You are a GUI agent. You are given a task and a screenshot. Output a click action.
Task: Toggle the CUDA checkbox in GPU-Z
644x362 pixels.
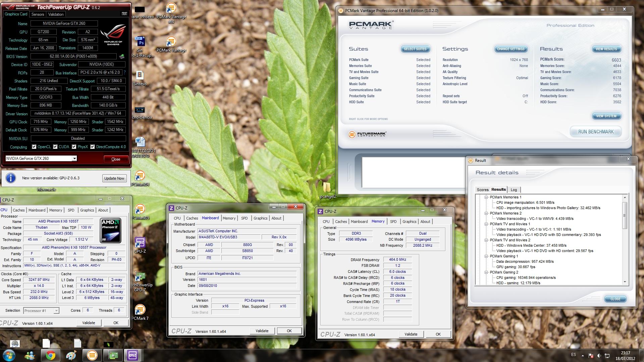pyautogui.click(x=55, y=147)
